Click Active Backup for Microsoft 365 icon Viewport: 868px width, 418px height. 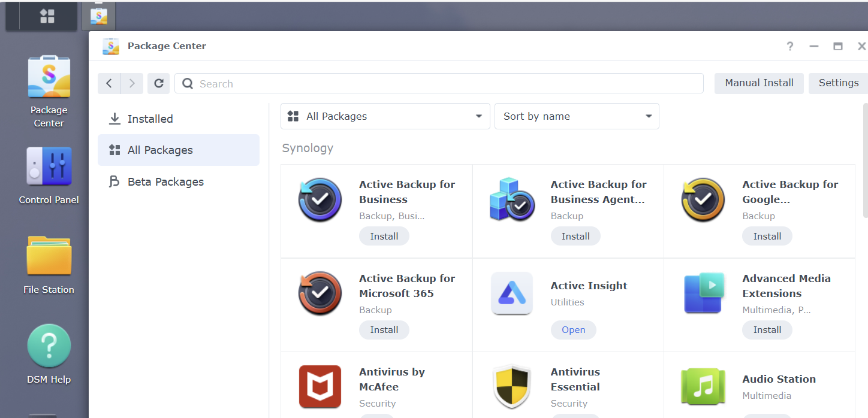320,293
